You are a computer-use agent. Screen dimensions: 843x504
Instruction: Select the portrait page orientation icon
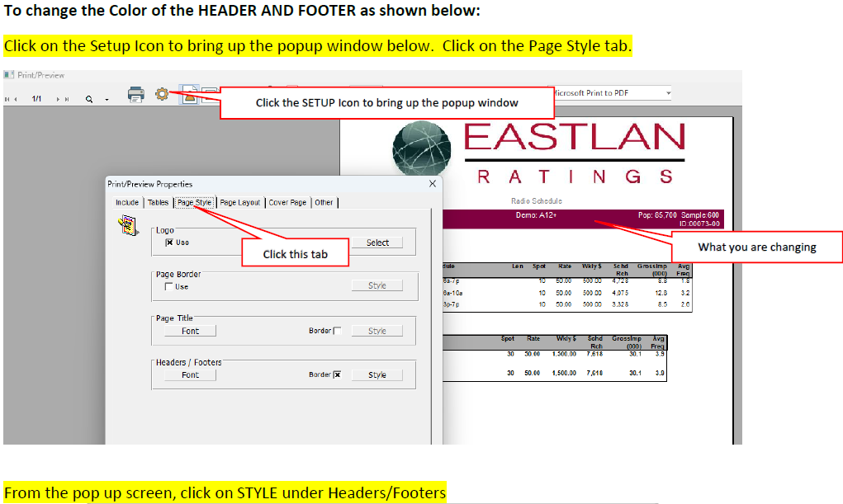189,95
